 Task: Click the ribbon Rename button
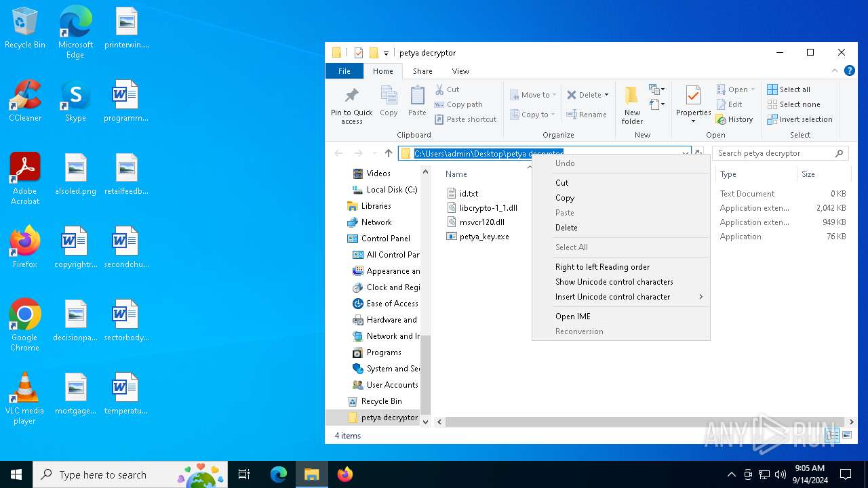coord(587,115)
